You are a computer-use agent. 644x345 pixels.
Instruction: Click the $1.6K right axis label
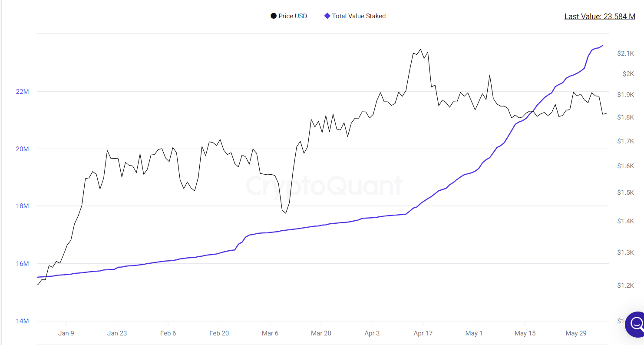(625, 166)
